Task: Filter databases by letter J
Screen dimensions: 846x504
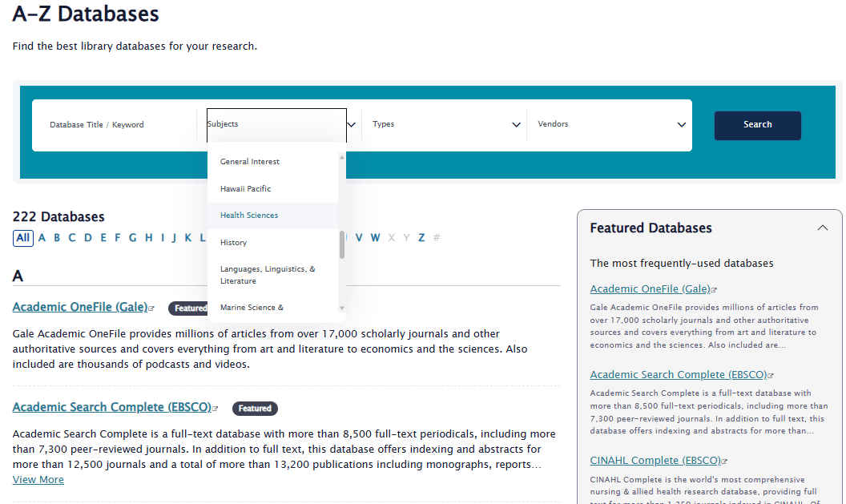Action: [174, 237]
